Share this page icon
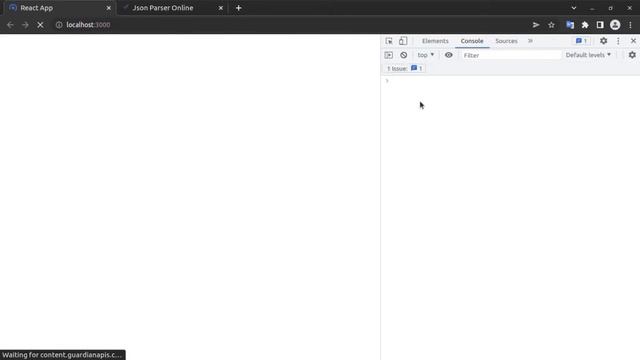The image size is (640, 360). 536,25
